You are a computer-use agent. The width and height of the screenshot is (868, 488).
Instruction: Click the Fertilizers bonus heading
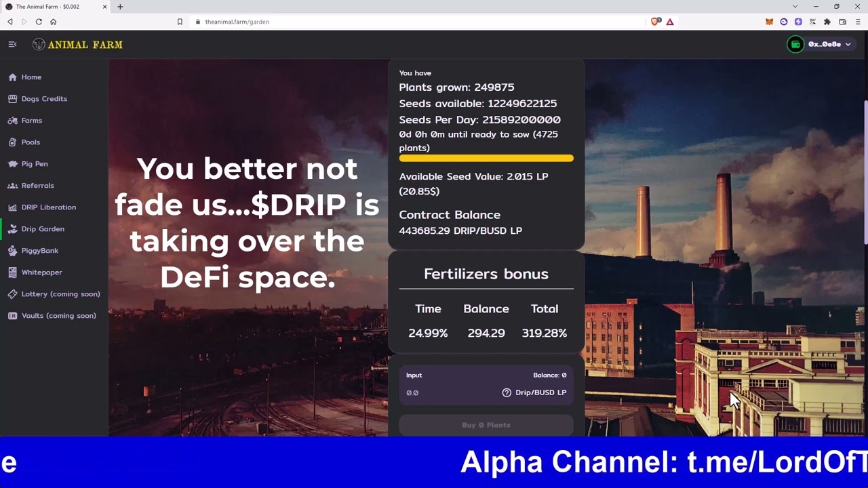tap(486, 274)
